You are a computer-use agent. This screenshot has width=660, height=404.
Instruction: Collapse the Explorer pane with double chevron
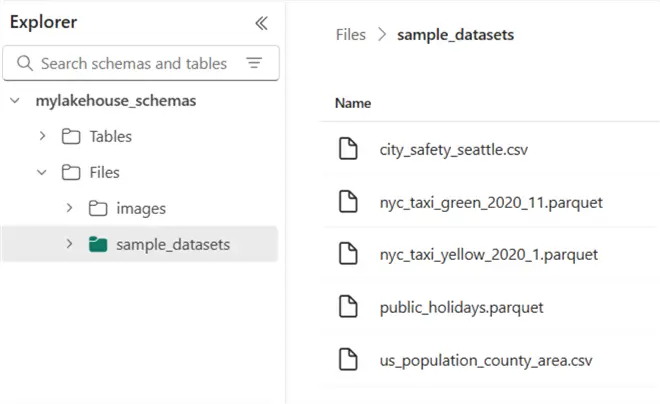(x=261, y=23)
